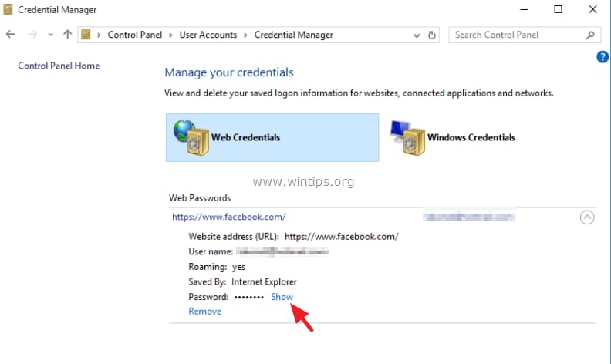The width and height of the screenshot is (611, 364).
Task: Click the search magnifier icon
Action: (590, 35)
